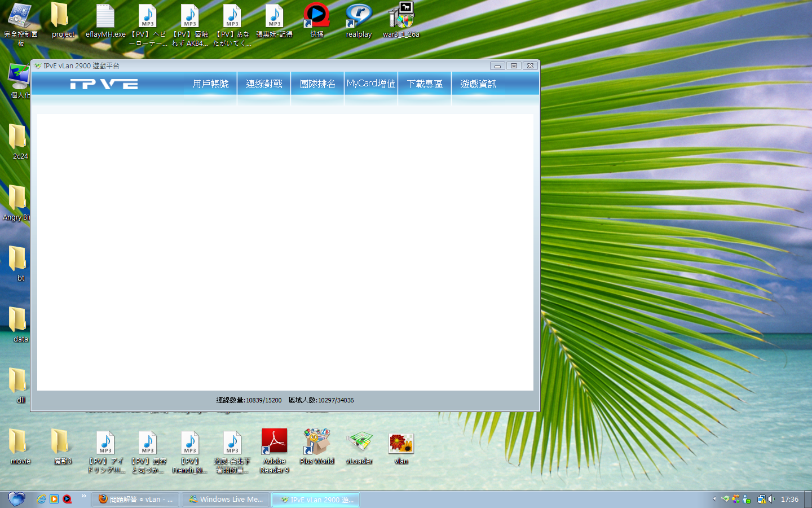Click the Internet Explorer quick launch icon
The image size is (812, 508).
point(41,499)
